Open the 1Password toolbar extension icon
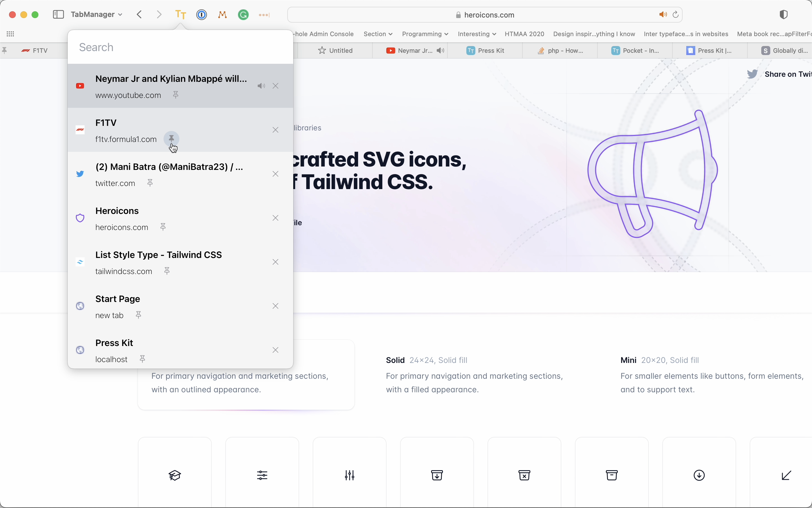The image size is (812, 508). [x=202, y=14]
